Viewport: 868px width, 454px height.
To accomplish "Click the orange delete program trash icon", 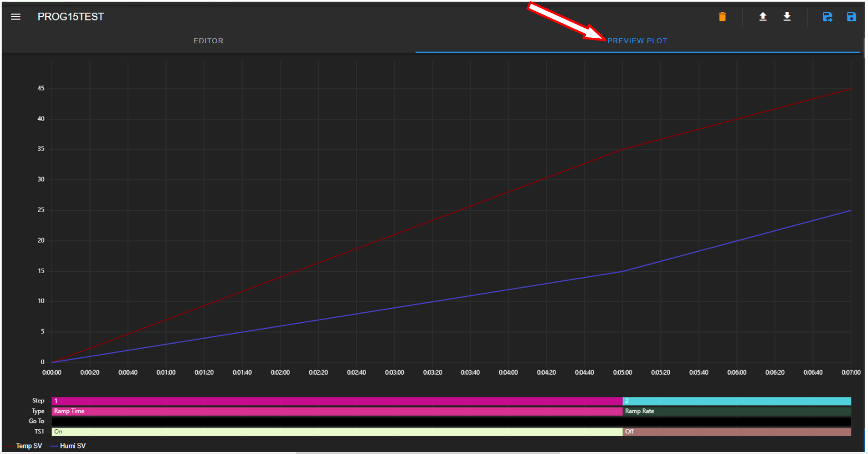I will pos(723,17).
